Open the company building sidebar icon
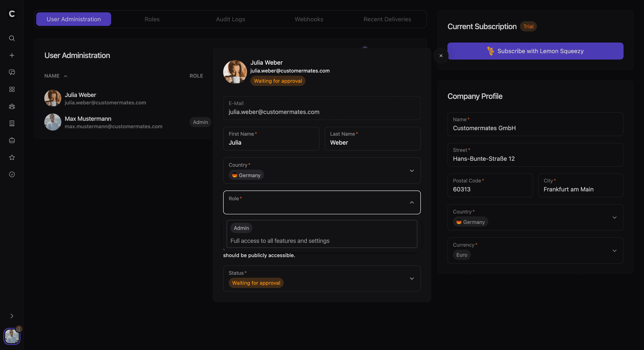The image size is (644, 350). pyautogui.click(x=12, y=123)
